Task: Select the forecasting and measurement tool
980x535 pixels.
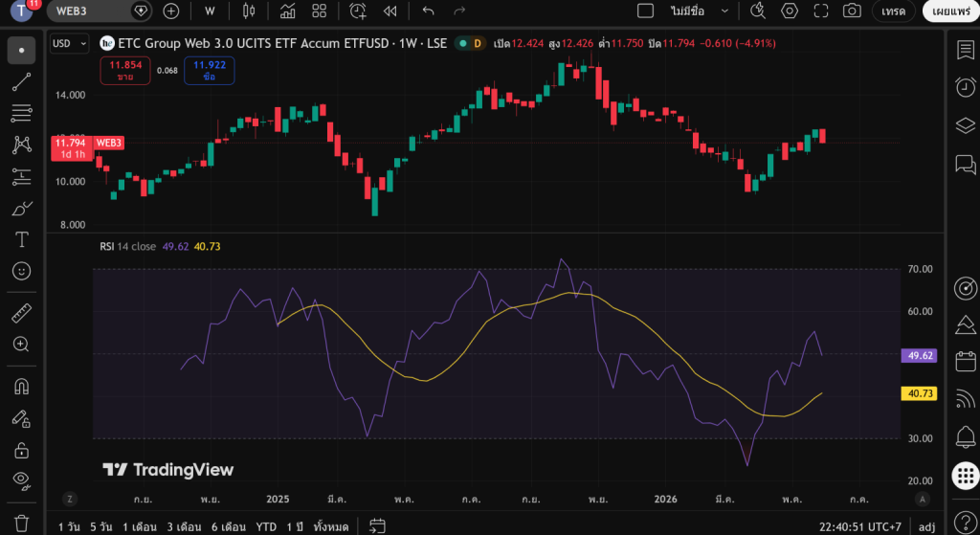Action: point(21,176)
